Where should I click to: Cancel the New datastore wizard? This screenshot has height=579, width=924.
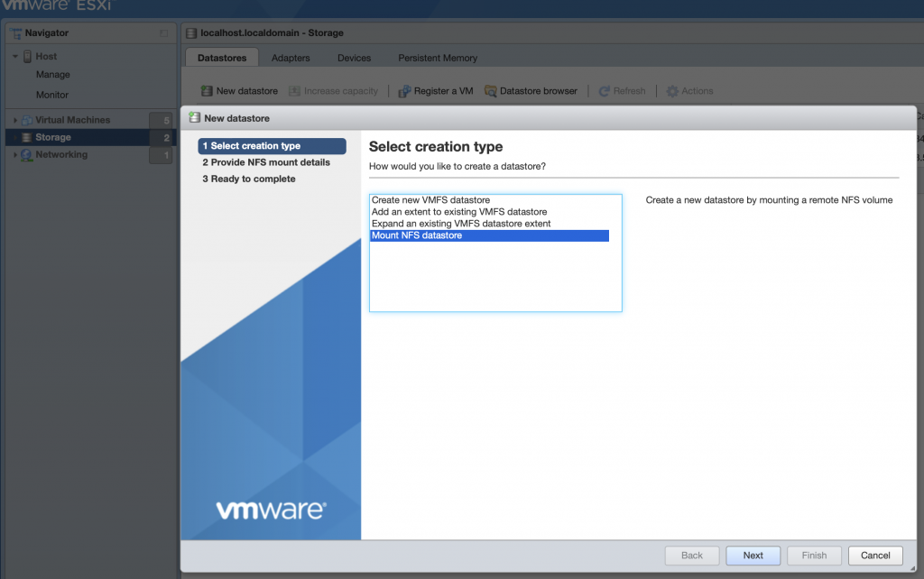pyautogui.click(x=875, y=556)
